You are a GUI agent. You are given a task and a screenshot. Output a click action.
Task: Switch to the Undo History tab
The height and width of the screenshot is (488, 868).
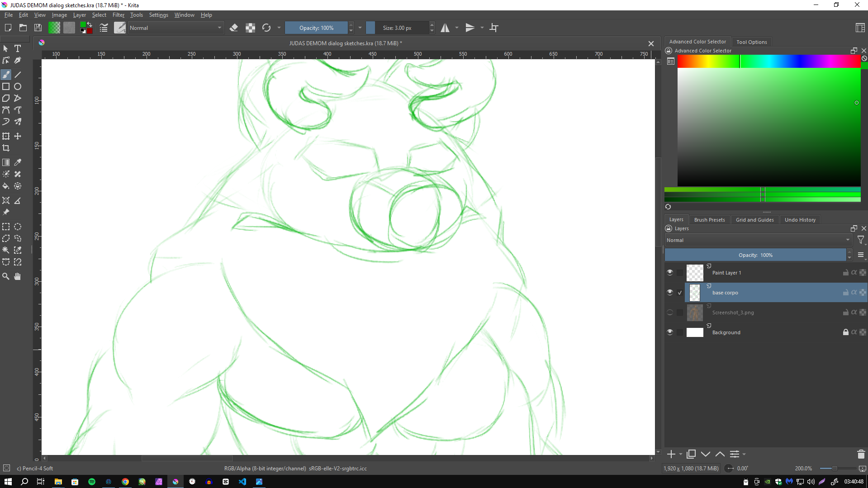click(x=800, y=220)
